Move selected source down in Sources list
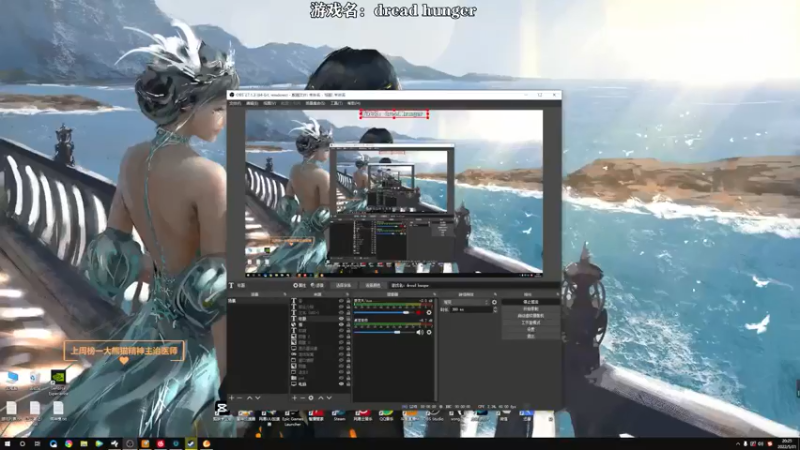 pos(329,397)
